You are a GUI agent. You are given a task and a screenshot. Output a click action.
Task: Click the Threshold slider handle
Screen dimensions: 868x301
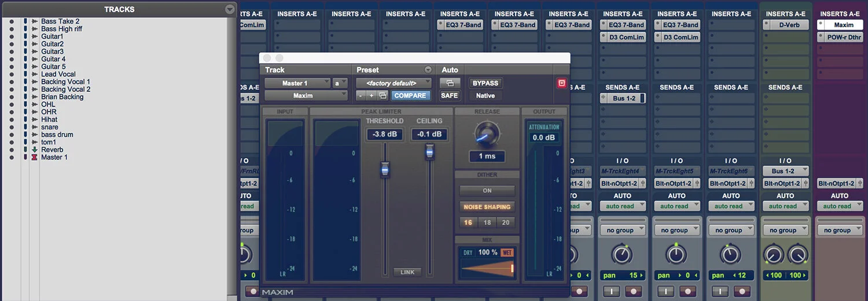[x=385, y=169]
